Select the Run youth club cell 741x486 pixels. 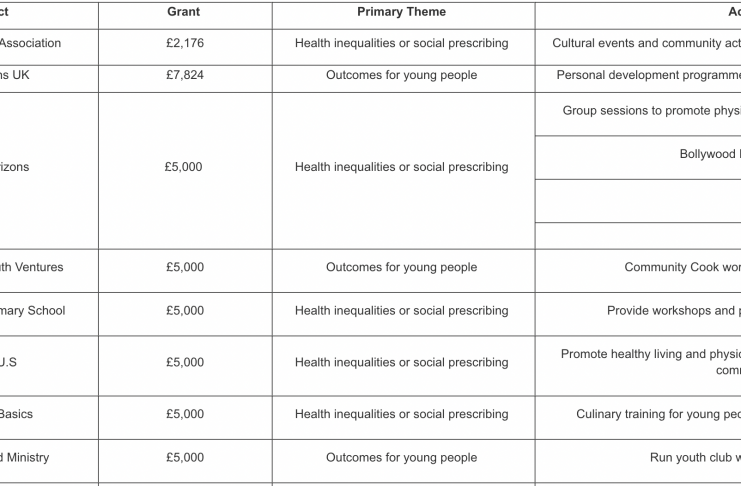(695, 457)
